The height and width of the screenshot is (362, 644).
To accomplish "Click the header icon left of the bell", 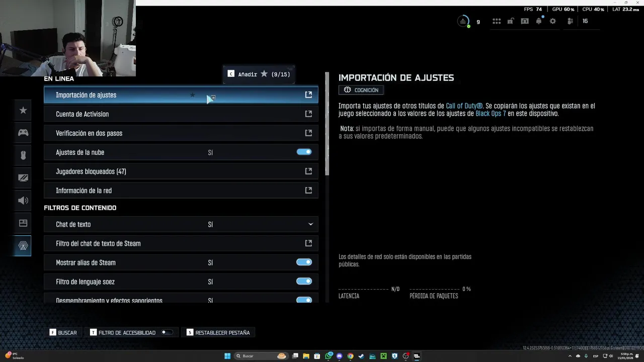I will [x=525, y=21].
